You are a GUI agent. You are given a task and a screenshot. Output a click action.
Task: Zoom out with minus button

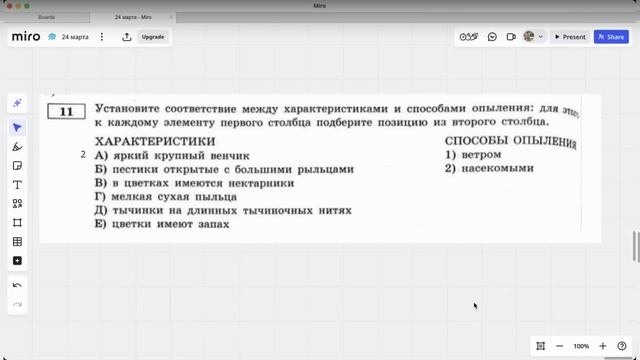point(560,346)
